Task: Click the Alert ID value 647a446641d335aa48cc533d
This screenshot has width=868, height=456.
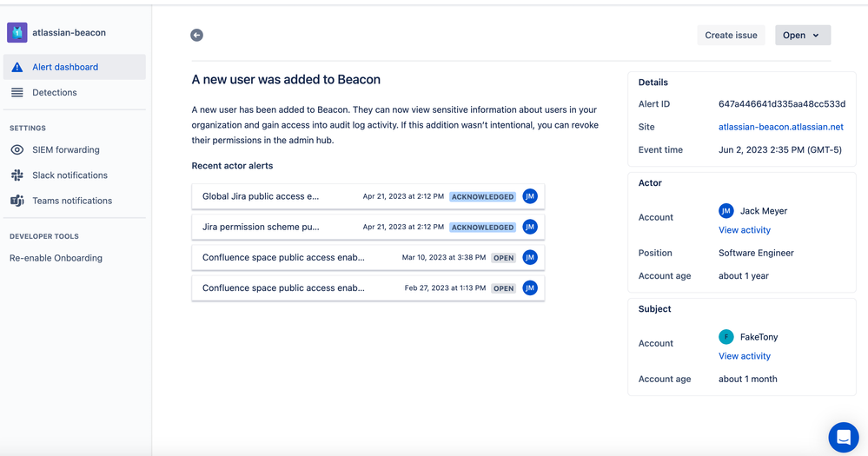Action: [782, 104]
